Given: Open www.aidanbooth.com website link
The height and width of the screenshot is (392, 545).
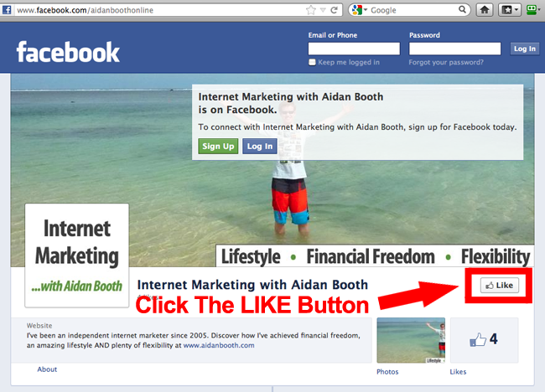Looking at the screenshot, I should point(219,345).
